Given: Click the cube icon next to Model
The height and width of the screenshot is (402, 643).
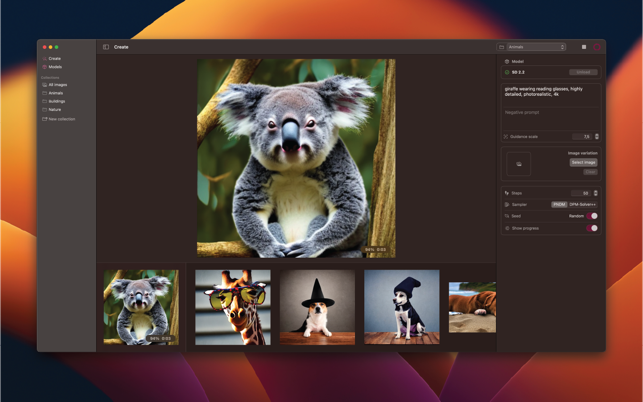Looking at the screenshot, I should [507, 62].
